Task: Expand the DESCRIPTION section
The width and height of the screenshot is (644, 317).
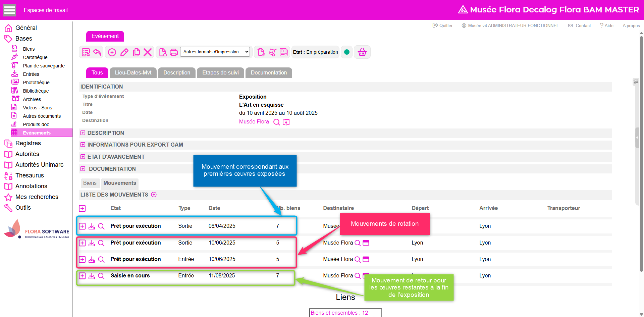Action: [83, 133]
